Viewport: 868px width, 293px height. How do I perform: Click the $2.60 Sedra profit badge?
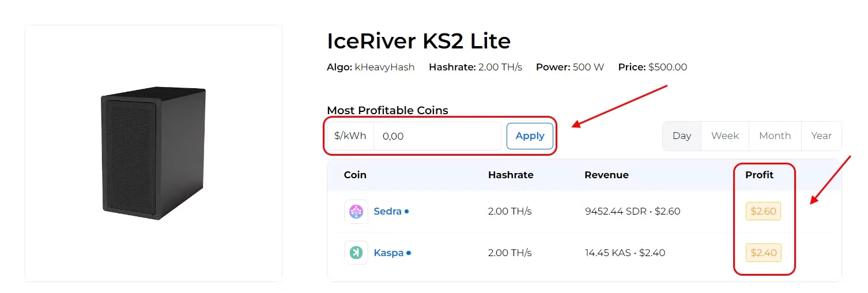(x=763, y=212)
